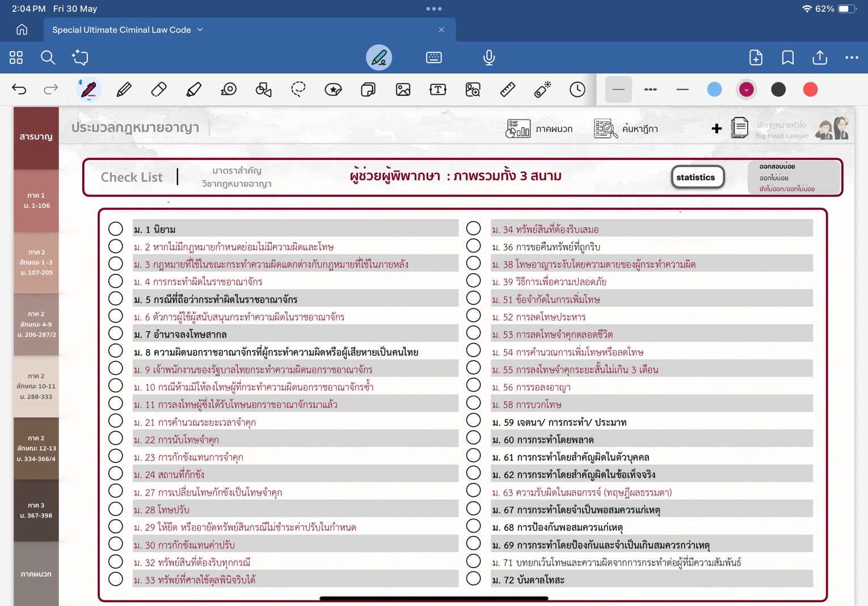Expand the document title dropdown chevron

pos(200,29)
